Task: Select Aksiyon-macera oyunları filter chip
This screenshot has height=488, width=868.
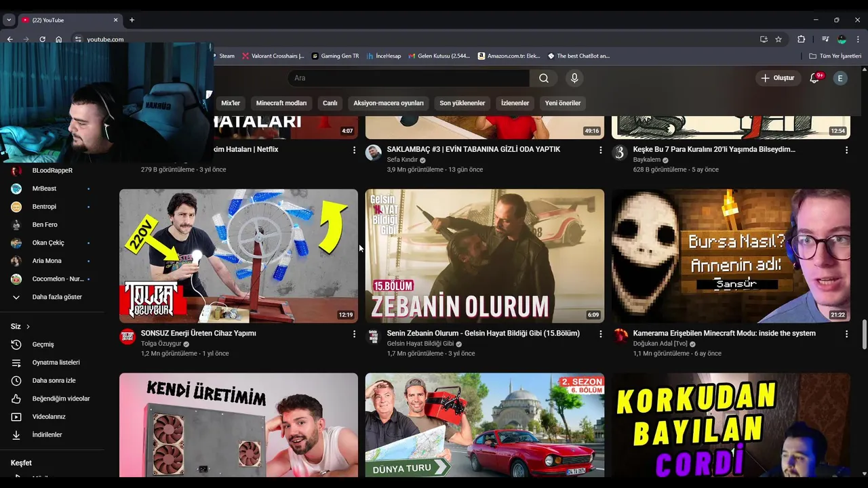Action: pos(389,103)
